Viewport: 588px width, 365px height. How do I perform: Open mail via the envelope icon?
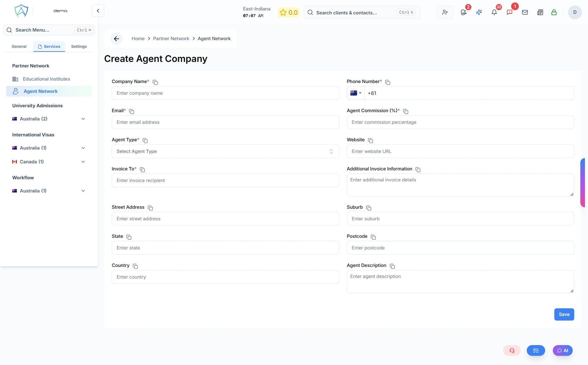coord(525,12)
